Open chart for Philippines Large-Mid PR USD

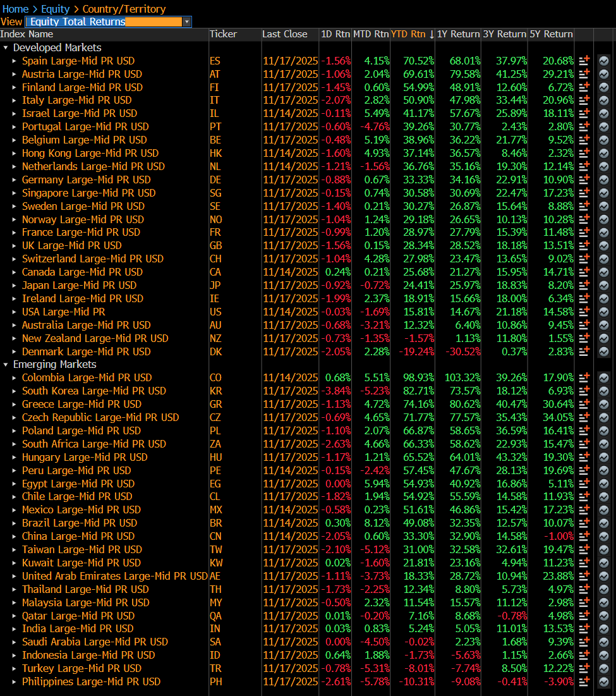(x=604, y=681)
